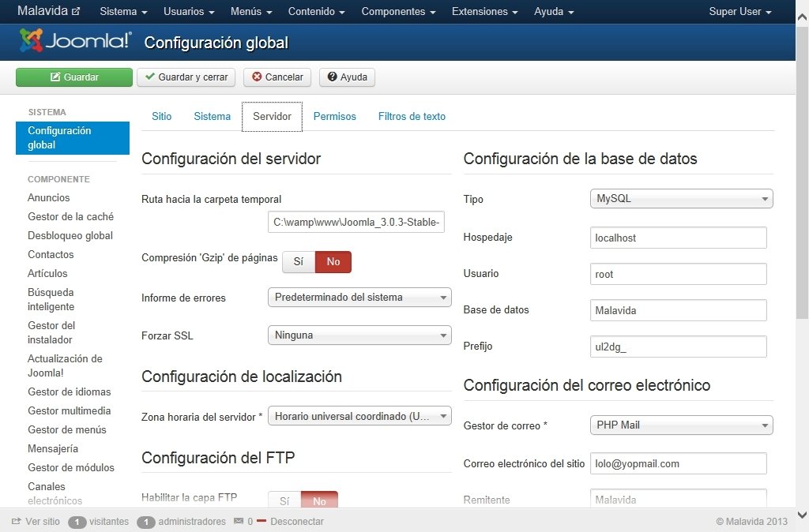Viewport: 809px width, 532px height.
Task: Click the Remitente field
Action: pyautogui.click(x=679, y=500)
